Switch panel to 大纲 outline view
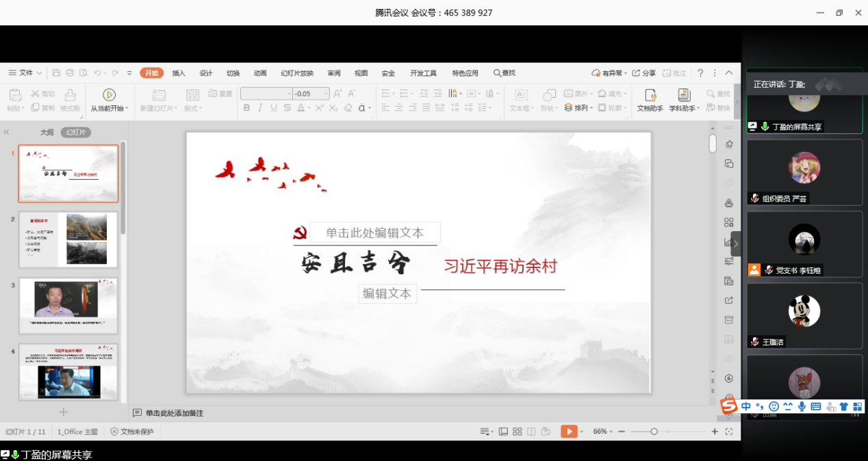This screenshot has width=868, height=461. point(47,133)
